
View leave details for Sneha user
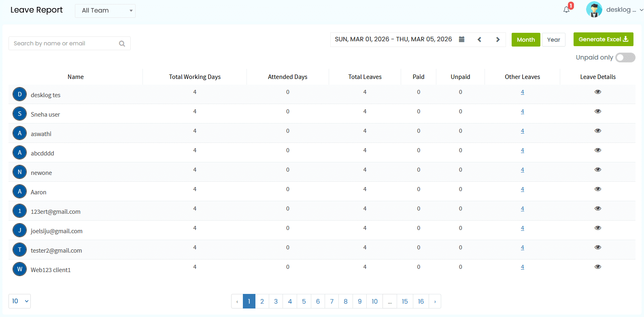tap(598, 111)
